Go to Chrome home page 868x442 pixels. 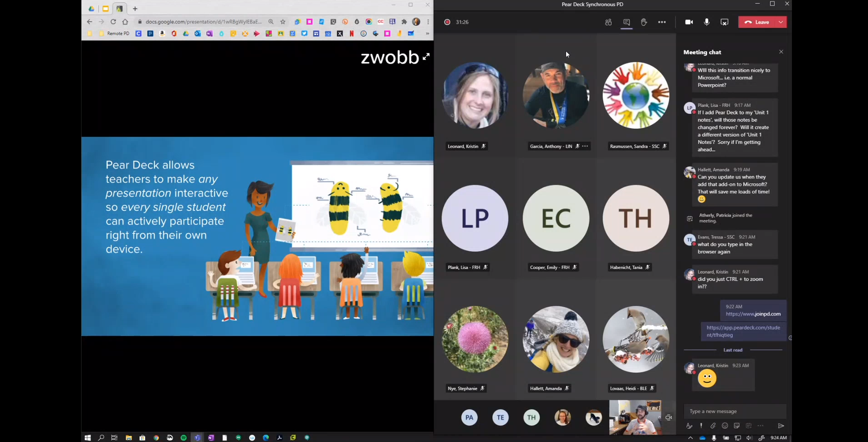(125, 22)
